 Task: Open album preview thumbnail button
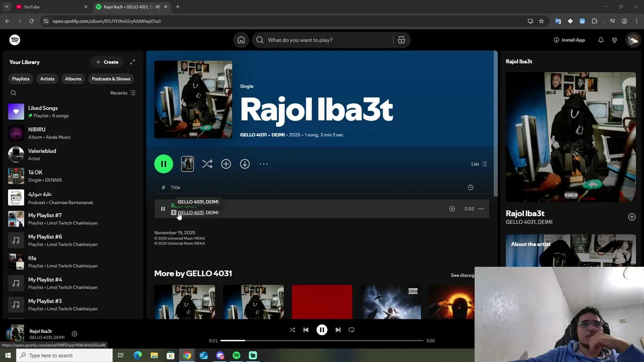[187, 164]
